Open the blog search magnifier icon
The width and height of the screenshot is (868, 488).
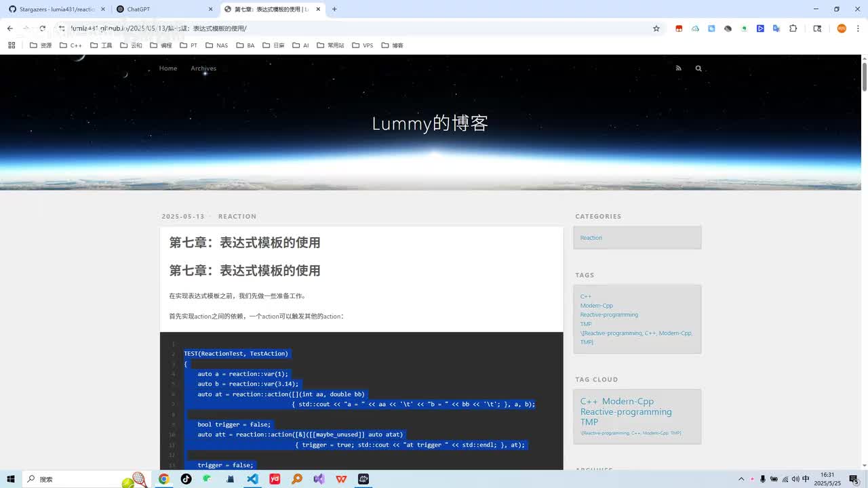click(x=698, y=68)
